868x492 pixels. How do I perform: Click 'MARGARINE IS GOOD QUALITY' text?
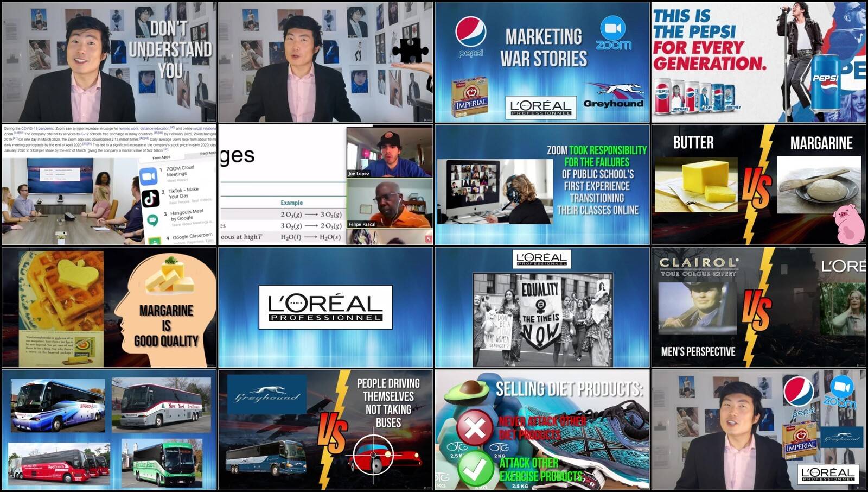point(166,326)
